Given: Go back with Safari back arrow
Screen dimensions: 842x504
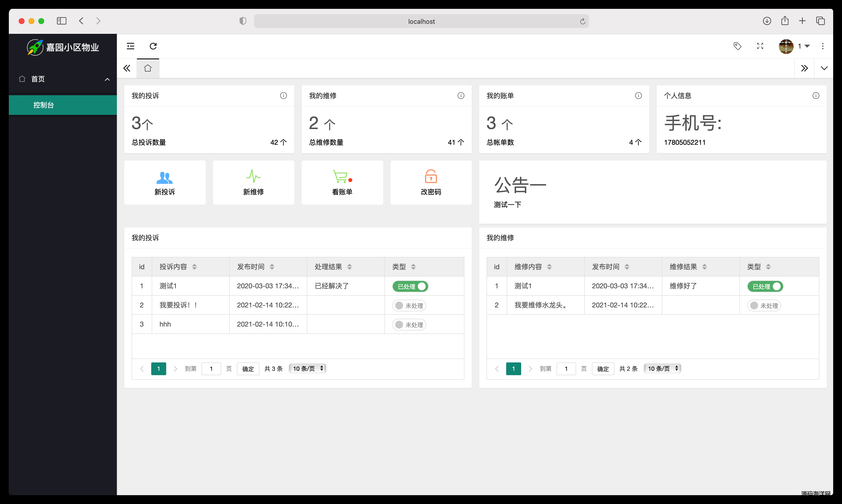Looking at the screenshot, I should click(81, 21).
